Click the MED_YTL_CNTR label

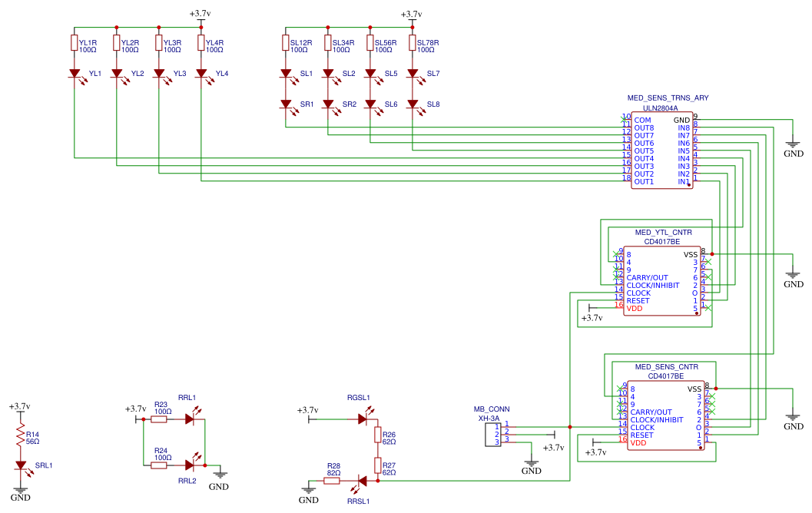tap(664, 233)
